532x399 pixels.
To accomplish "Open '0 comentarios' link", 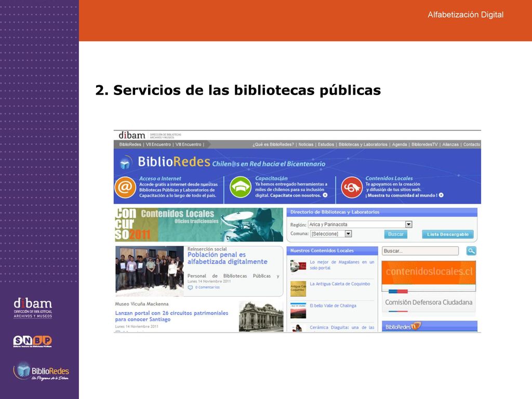I will [x=207, y=287].
